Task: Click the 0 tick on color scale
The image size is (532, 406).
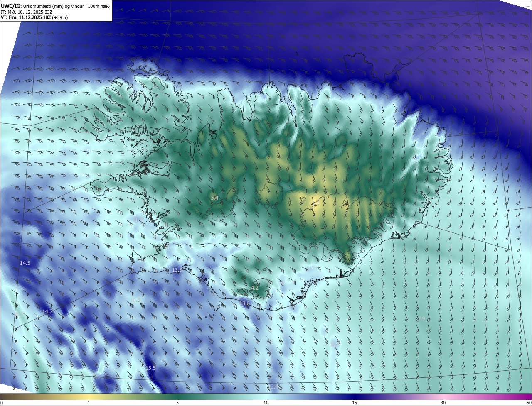Action: [x=2, y=403]
